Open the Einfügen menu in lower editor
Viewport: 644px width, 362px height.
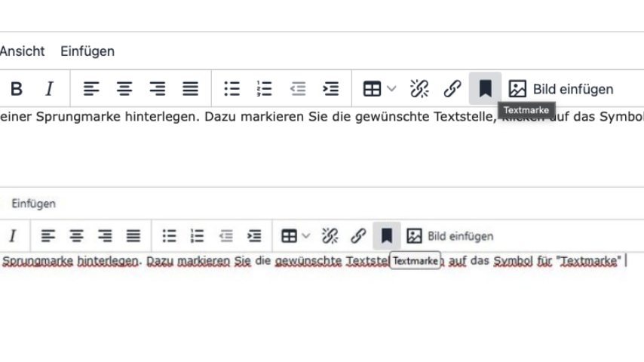[x=33, y=204]
